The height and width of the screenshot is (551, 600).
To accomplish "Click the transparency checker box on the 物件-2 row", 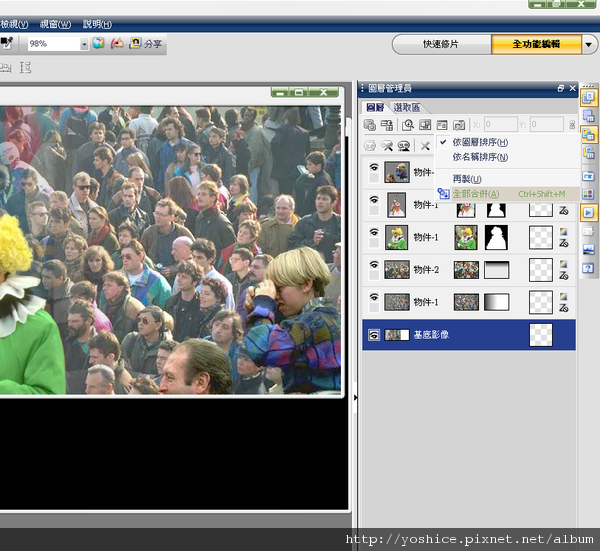I will tap(541, 270).
